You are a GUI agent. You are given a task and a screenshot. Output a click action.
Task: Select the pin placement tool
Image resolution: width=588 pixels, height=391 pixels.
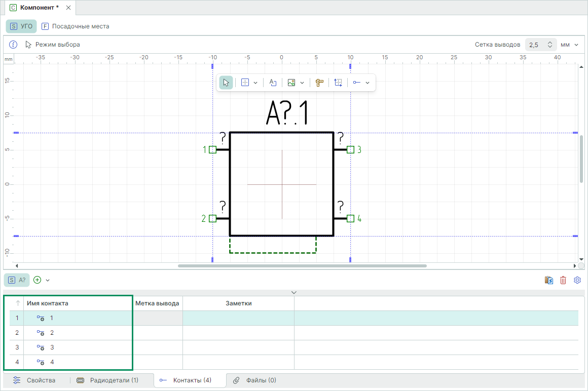(357, 83)
